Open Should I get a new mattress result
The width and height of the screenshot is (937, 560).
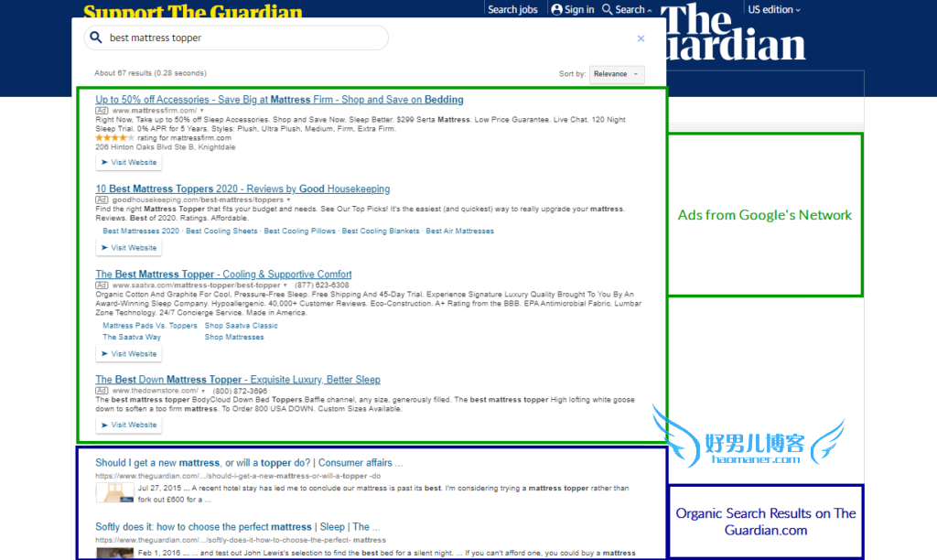249,463
